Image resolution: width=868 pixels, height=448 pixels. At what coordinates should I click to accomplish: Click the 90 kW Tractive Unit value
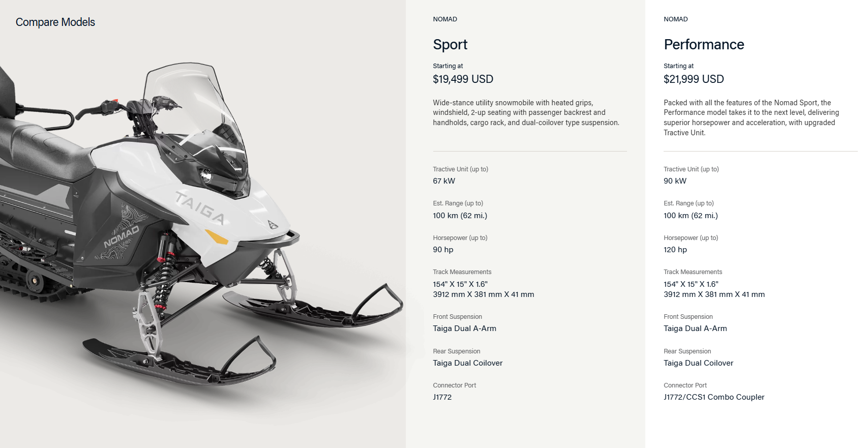pos(675,181)
